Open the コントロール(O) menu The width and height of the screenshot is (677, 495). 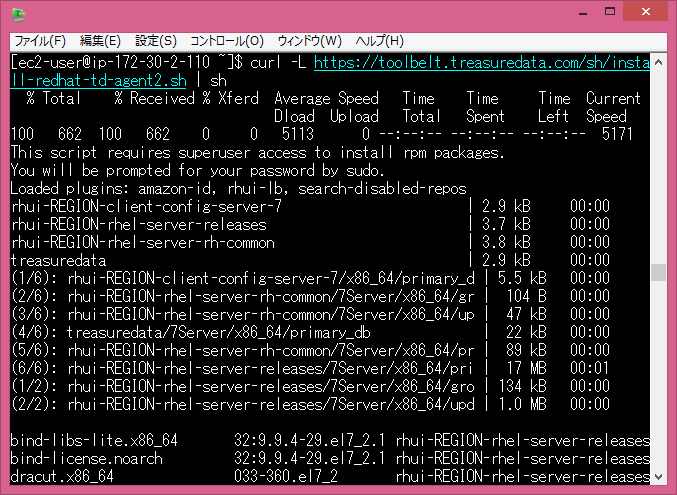pyautogui.click(x=227, y=41)
